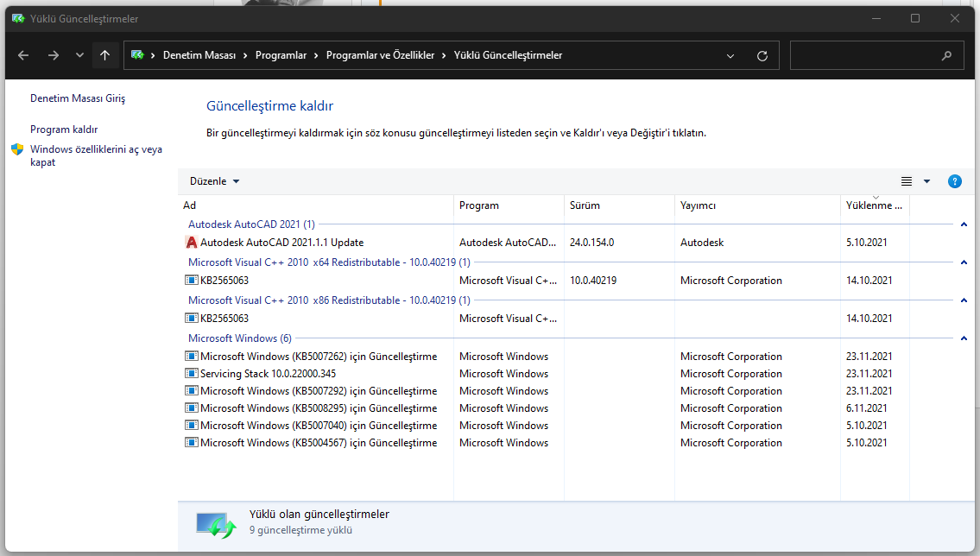The width and height of the screenshot is (980, 556).
Task: Refresh the Yüklü Güncelleştirmeler list
Action: (762, 55)
